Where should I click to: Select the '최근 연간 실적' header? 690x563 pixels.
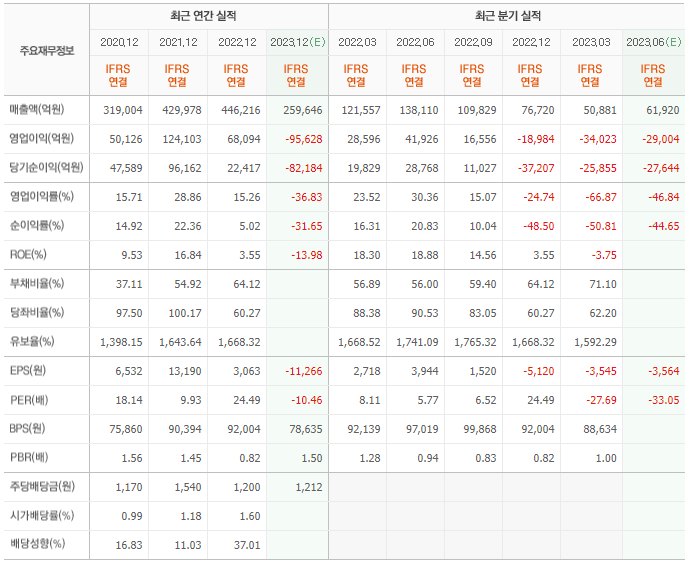203,16
